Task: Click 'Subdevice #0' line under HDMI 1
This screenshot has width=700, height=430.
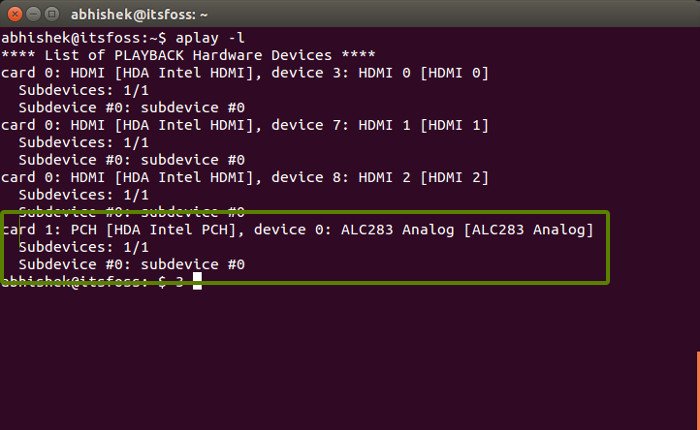Action: pyautogui.click(x=132, y=160)
